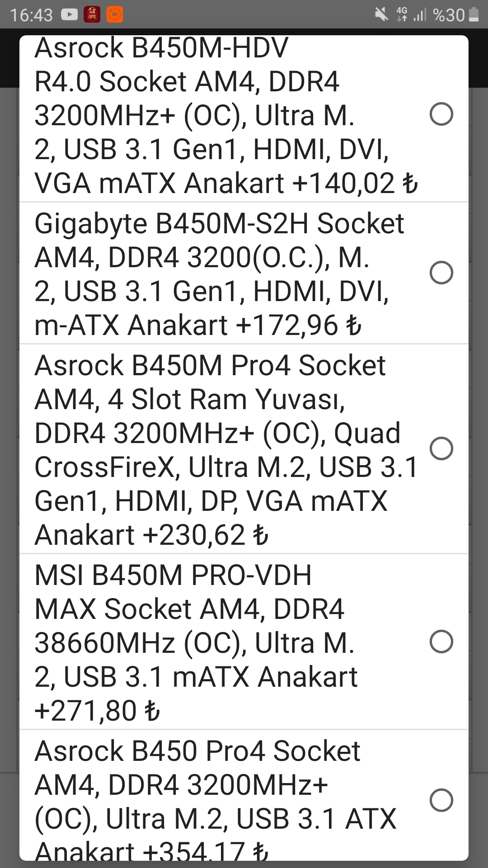Tap the battery status icon
This screenshot has width=488, height=868.
(474, 15)
